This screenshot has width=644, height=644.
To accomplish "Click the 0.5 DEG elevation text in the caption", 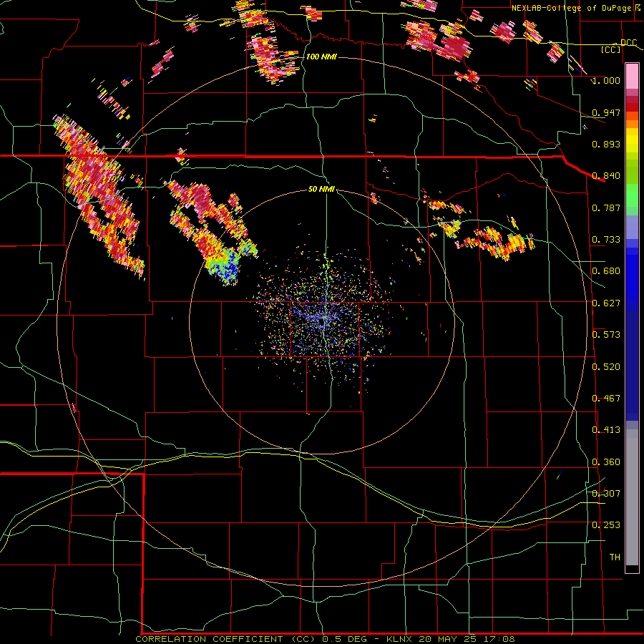I will coord(345,639).
